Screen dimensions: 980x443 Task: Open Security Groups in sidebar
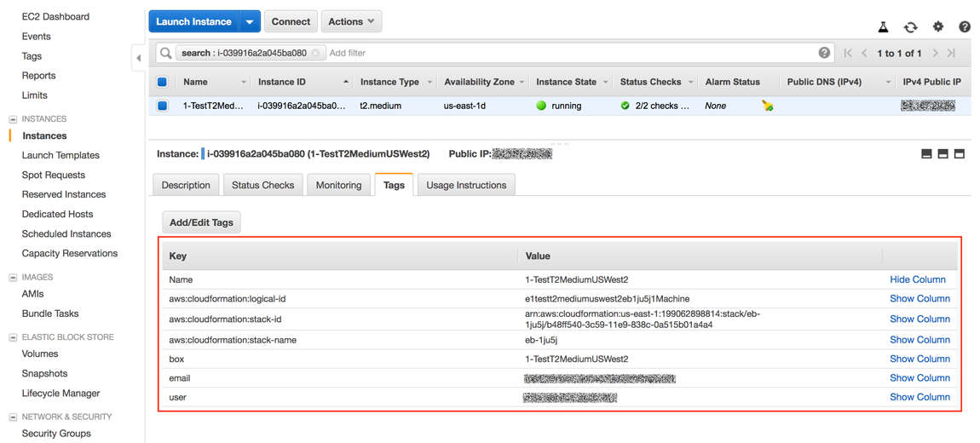[x=56, y=434]
